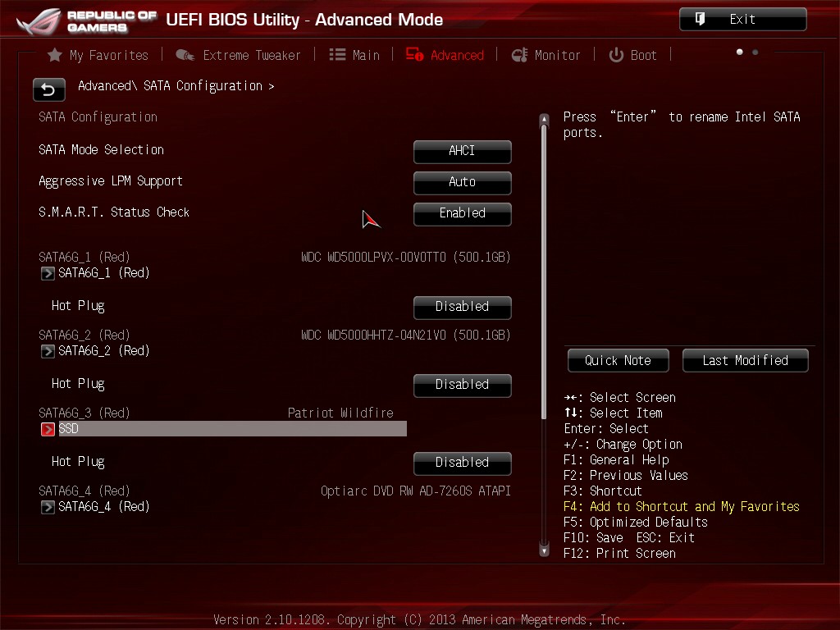Click WDC WD5000HHTZ-04N21V0 drive text
840x630 pixels.
click(405, 336)
